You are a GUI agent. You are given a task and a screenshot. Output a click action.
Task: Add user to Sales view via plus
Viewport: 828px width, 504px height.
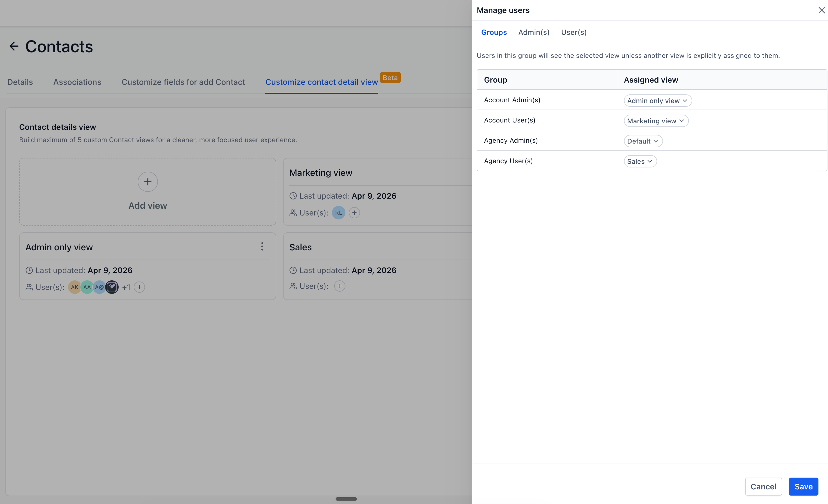(x=340, y=286)
